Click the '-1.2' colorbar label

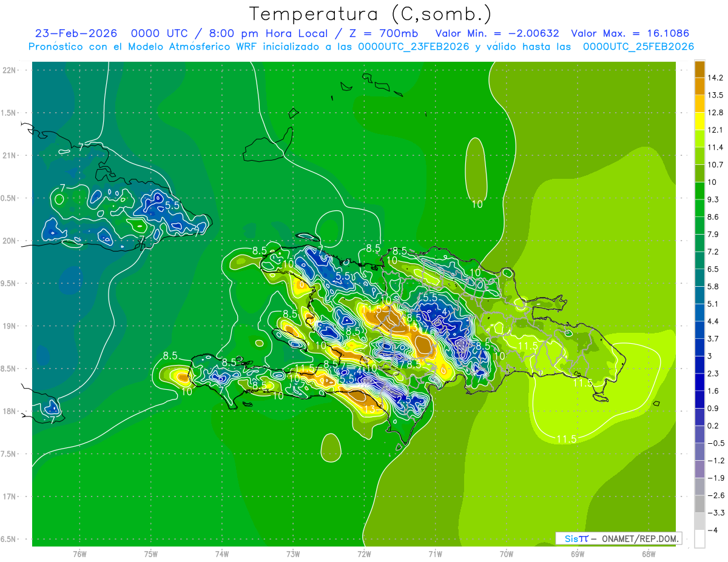[715, 461]
